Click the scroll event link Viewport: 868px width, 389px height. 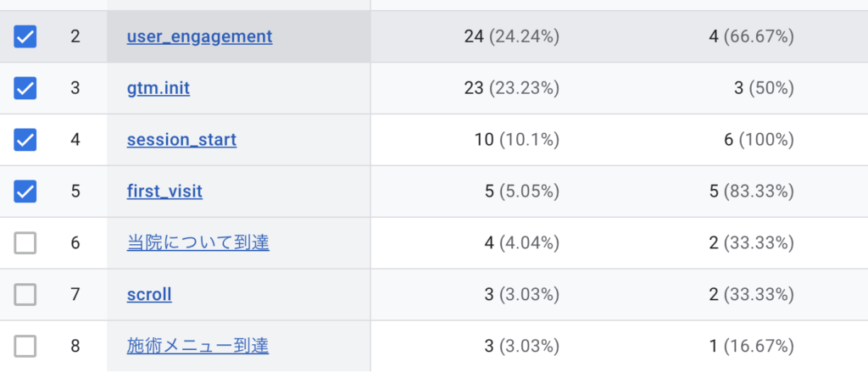(149, 295)
